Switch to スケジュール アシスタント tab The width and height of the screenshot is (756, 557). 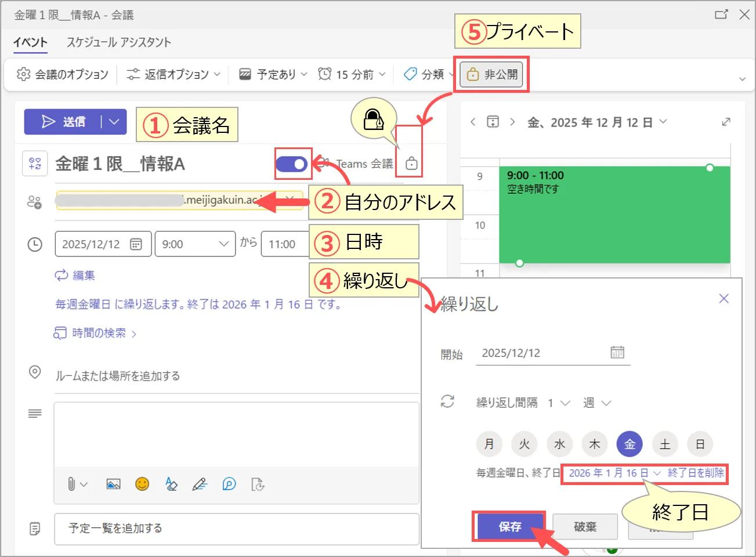[118, 42]
